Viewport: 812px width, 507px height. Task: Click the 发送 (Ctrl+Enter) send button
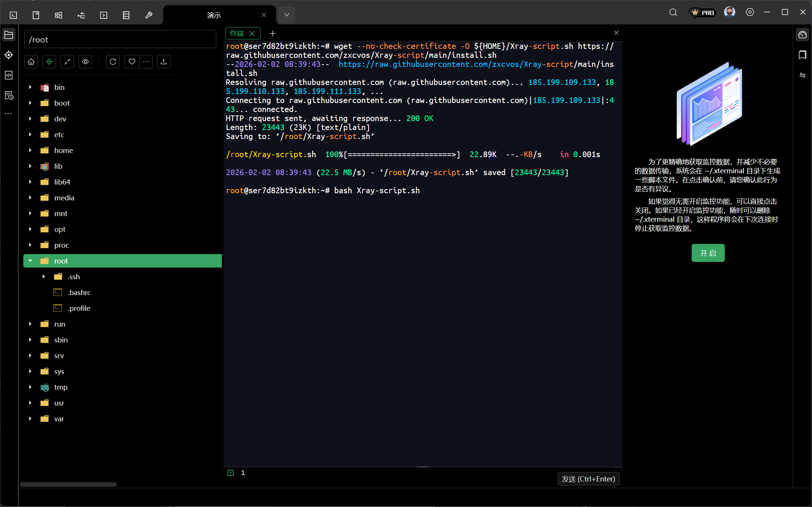point(588,479)
